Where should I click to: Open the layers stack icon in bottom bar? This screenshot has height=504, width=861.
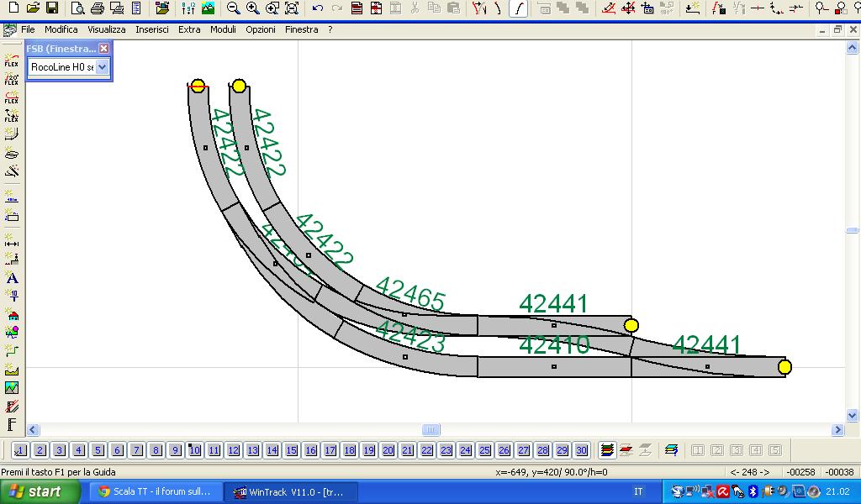[x=607, y=450]
